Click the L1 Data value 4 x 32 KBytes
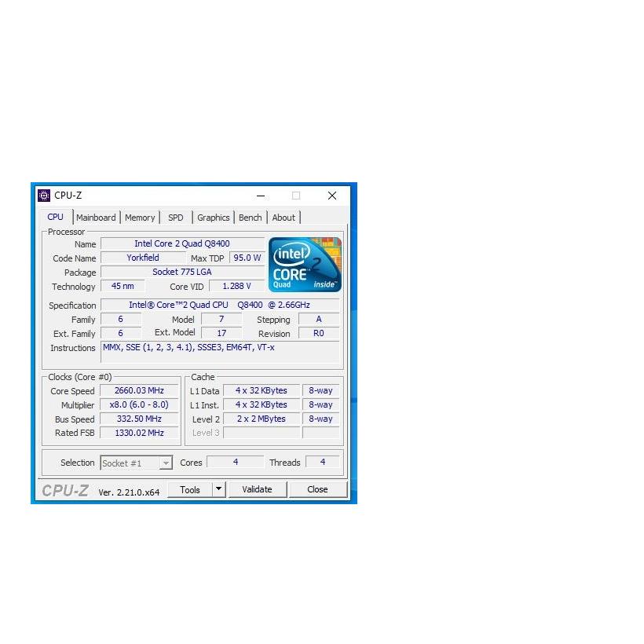The image size is (644, 644). click(x=262, y=390)
